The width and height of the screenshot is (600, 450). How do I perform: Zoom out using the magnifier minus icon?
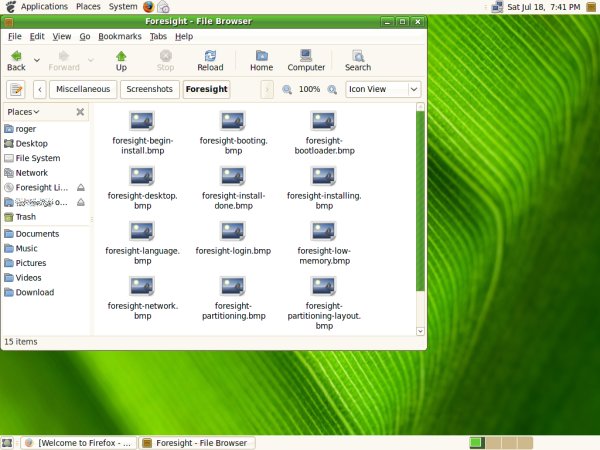tap(287, 90)
